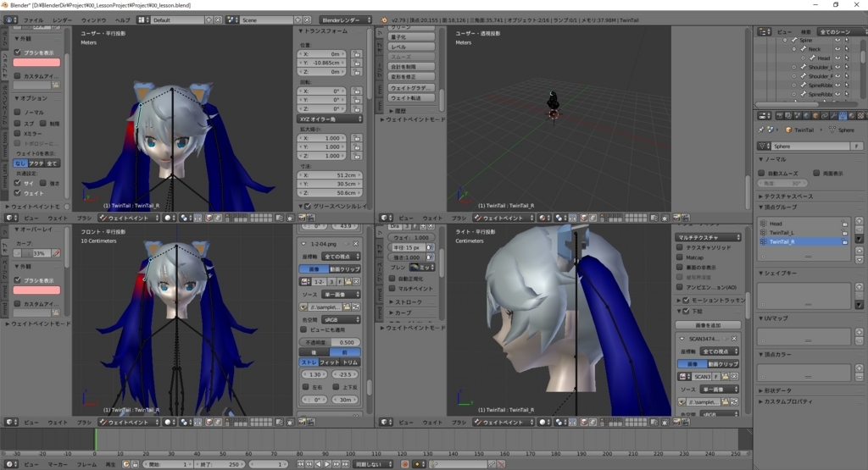Select the フィット option for background image
Viewport: 868px width, 470px height.
click(330, 362)
